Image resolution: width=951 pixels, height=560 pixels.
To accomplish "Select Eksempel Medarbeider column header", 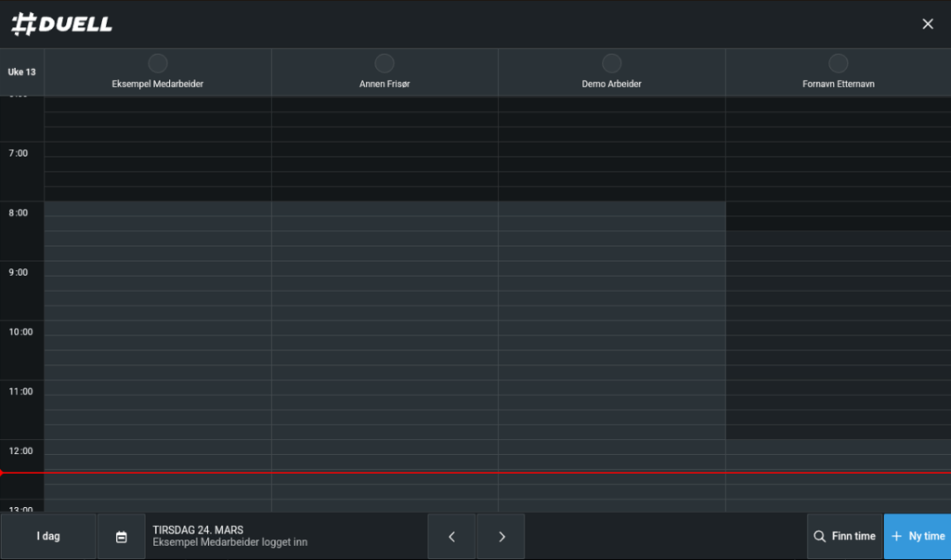I will (158, 84).
